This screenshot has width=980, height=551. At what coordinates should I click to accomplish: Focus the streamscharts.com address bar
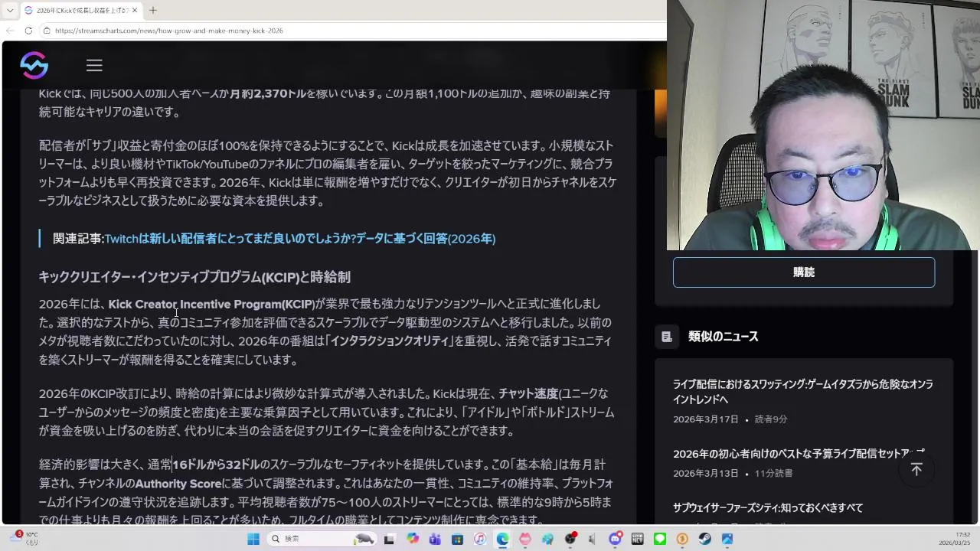click(352, 31)
